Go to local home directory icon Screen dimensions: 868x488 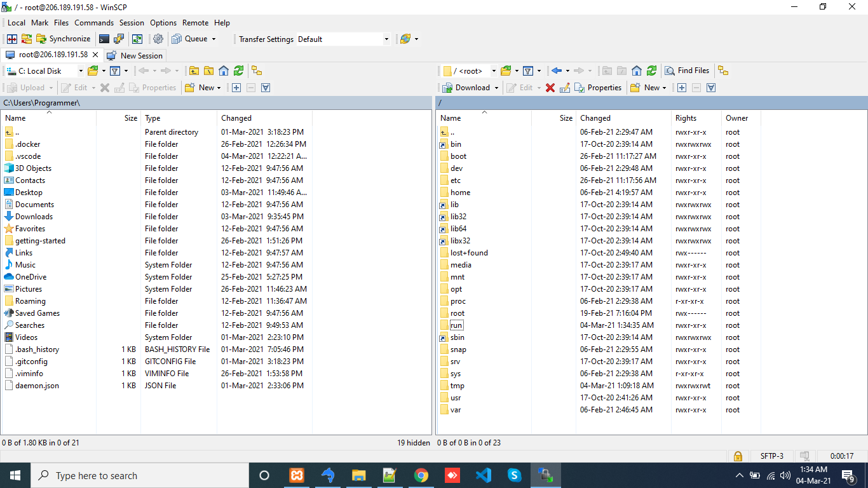(224, 71)
